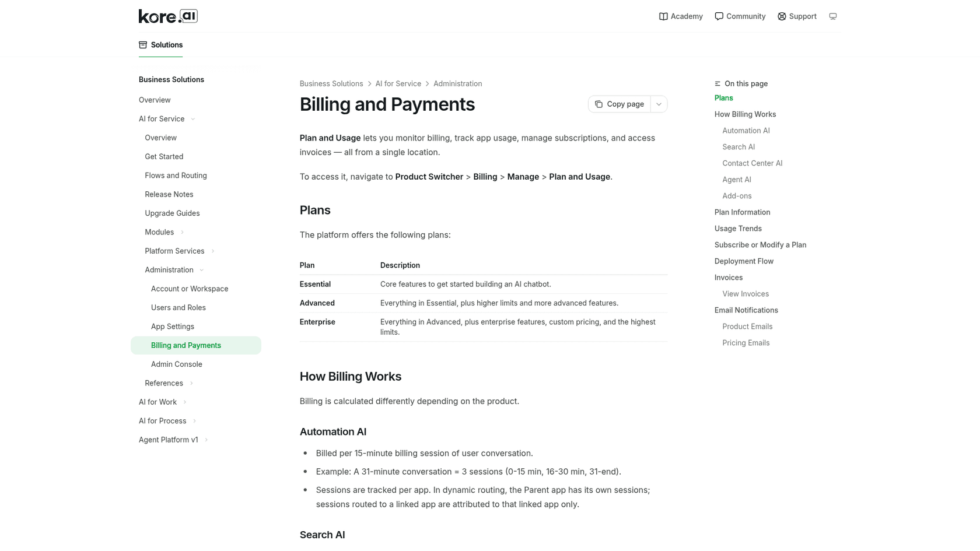Expand the References section chevron

191,383
